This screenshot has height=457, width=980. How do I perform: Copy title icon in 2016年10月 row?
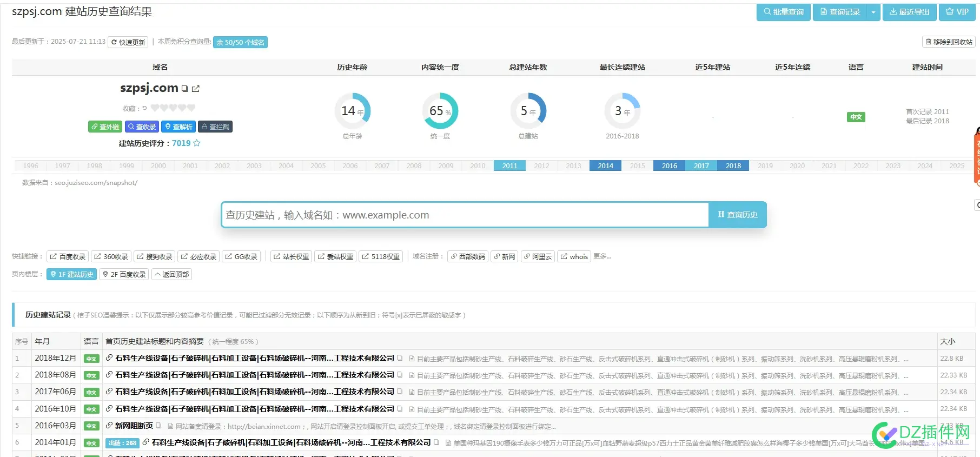pos(400,409)
